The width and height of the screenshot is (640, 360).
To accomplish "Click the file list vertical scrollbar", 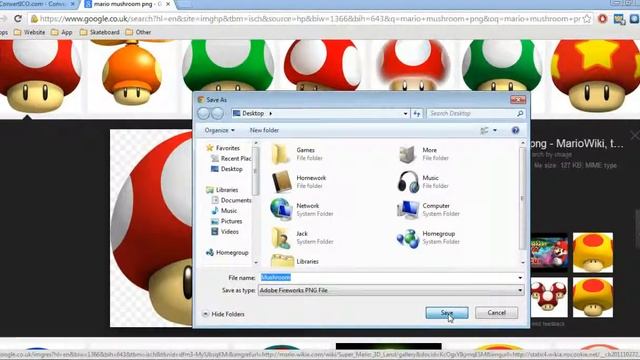I will point(522,198).
